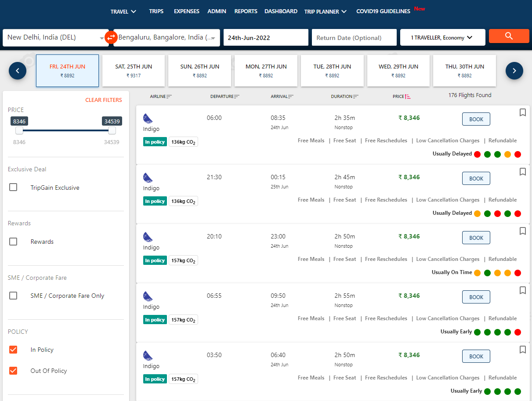Image resolution: width=532 pixels, height=401 pixels.
Task: Click maximum price slider handle
Action: click(x=112, y=130)
